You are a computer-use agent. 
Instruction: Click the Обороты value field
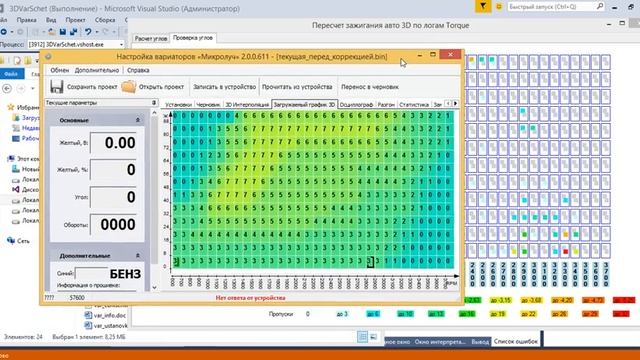[x=113, y=224]
